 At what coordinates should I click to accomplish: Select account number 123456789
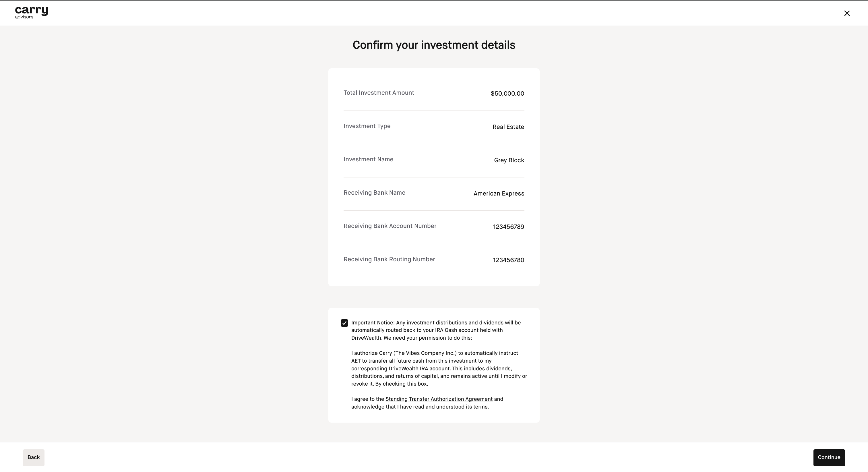coord(508,227)
